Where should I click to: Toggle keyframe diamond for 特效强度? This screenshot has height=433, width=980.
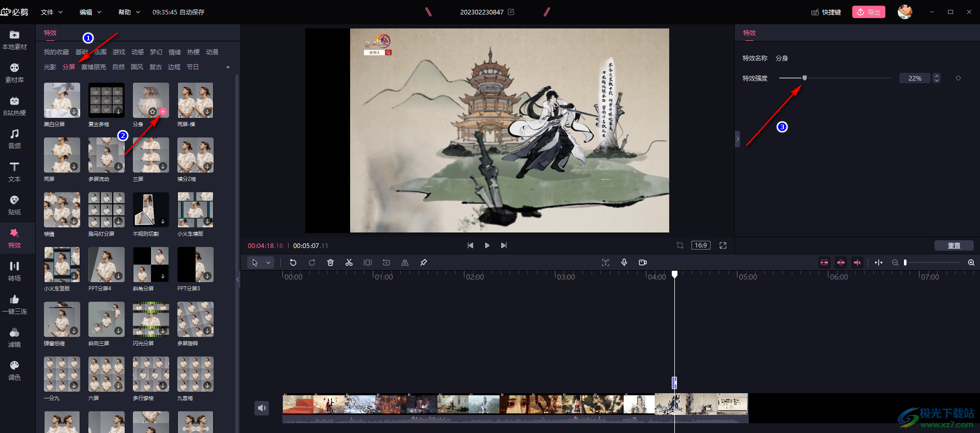(x=958, y=78)
